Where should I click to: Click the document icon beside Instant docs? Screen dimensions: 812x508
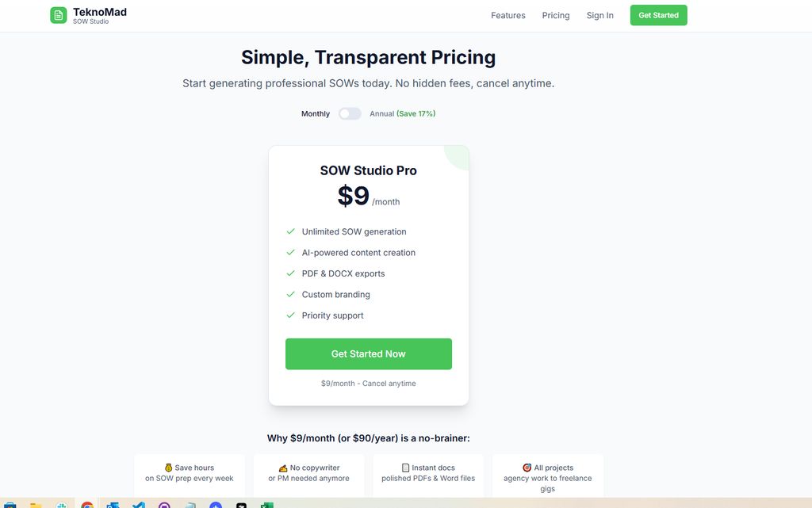click(x=406, y=468)
